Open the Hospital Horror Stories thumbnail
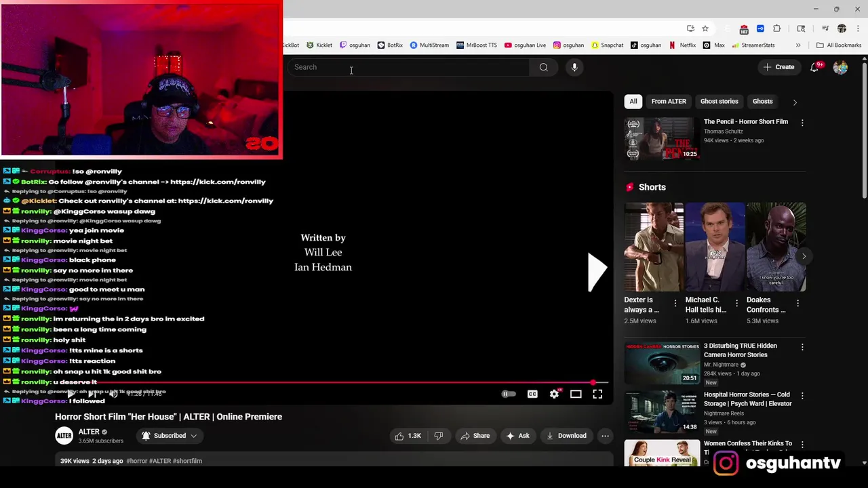 (662, 411)
